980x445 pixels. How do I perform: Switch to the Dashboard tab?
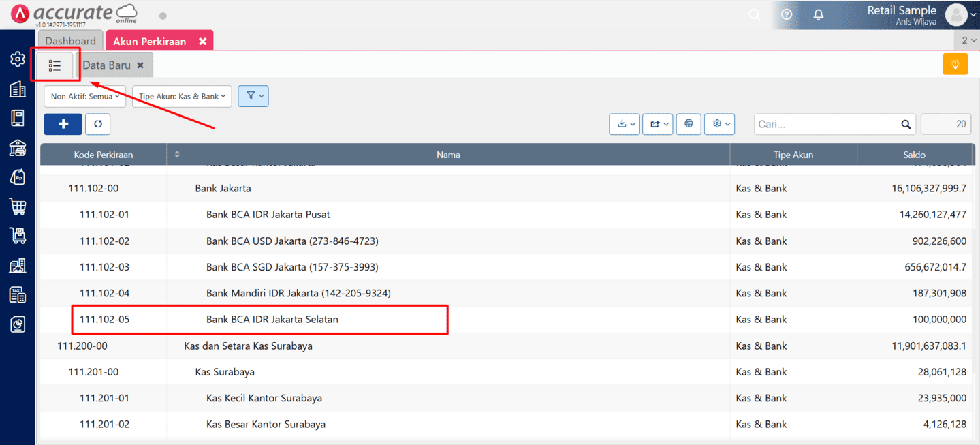(x=71, y=41)
